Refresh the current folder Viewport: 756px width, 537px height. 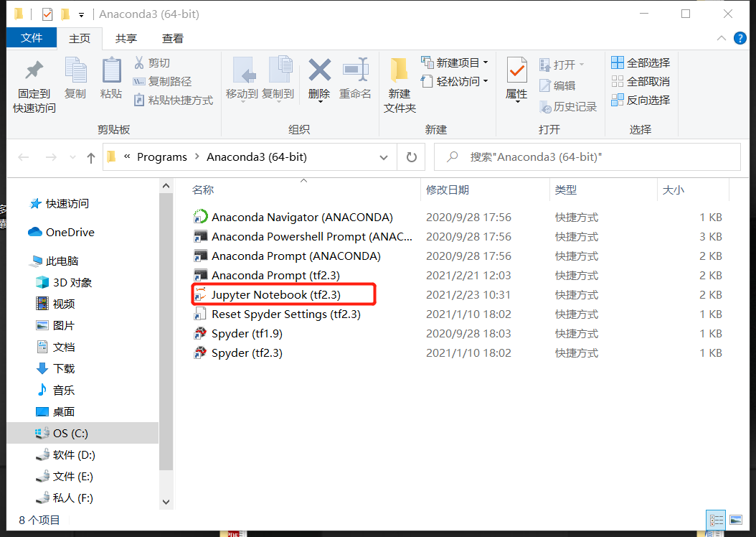pos(411,157)
